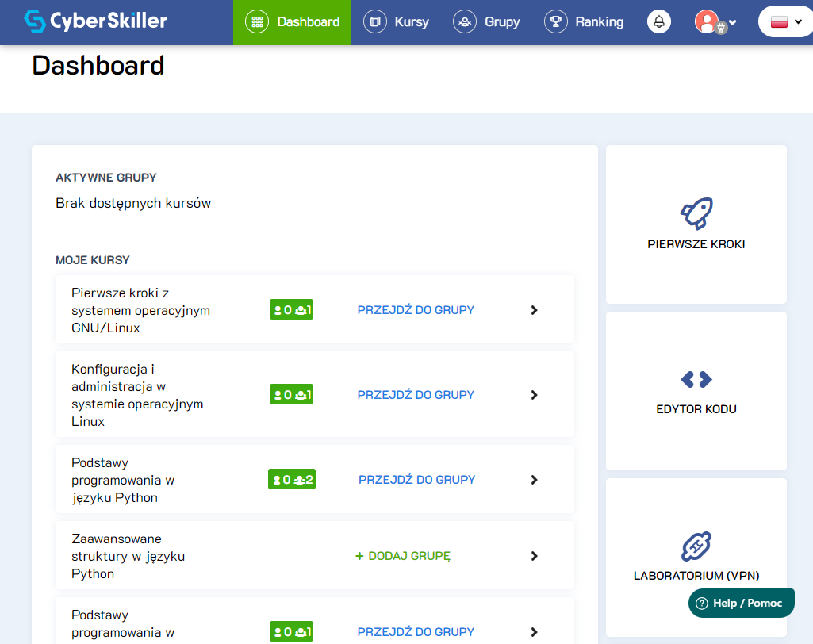Click the rocket icon for Pierwsze Kroki
813x644 pixels.
click(x=696, y=213)
